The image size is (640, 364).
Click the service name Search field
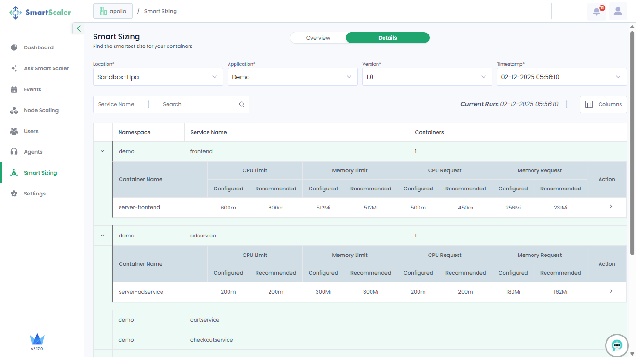pos(198,105)
